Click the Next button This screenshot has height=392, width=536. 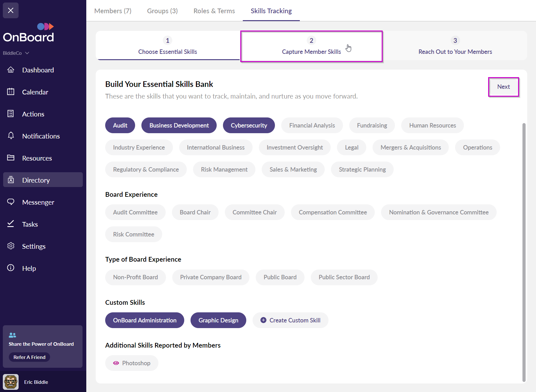[503, 87]
